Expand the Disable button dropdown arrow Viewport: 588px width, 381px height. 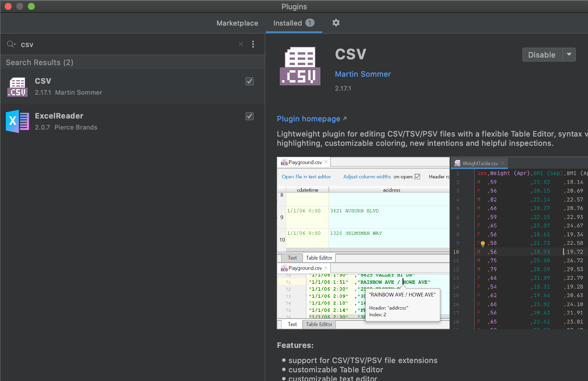569,55
